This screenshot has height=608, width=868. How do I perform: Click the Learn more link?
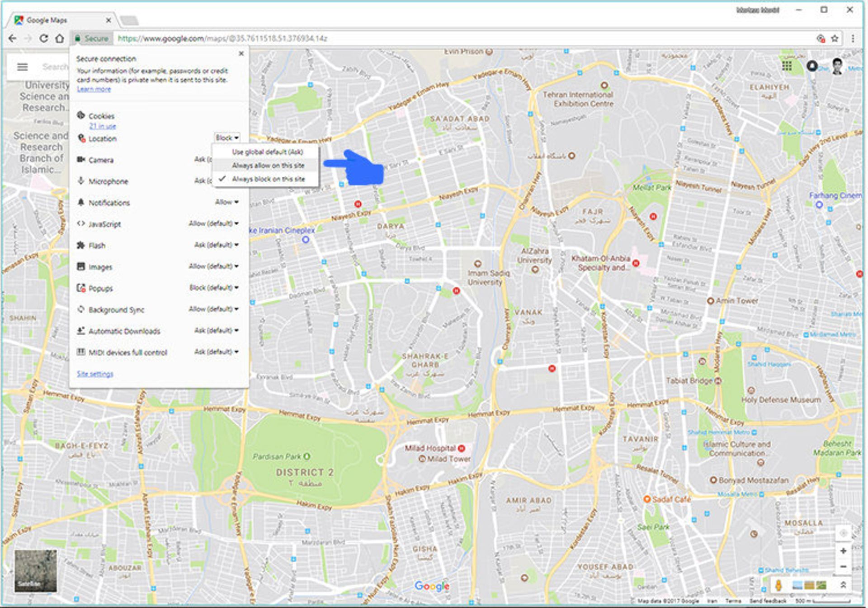pos(94,89)
